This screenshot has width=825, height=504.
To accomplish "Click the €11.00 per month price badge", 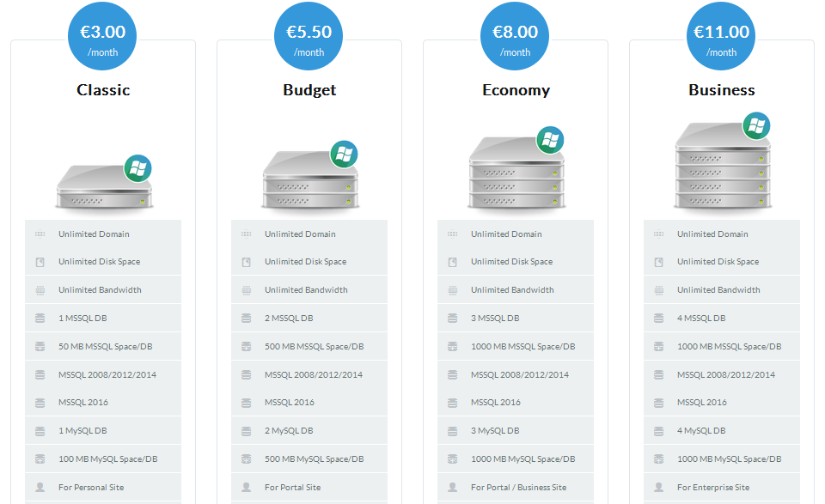I will coord(721,36).
